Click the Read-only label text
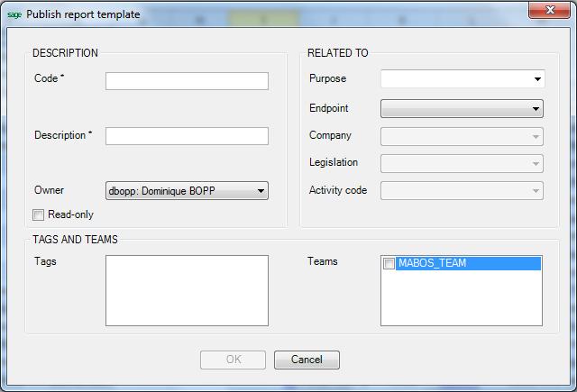Screen dimensions: 577x392 pyautogui.click(x=70, y=215)
